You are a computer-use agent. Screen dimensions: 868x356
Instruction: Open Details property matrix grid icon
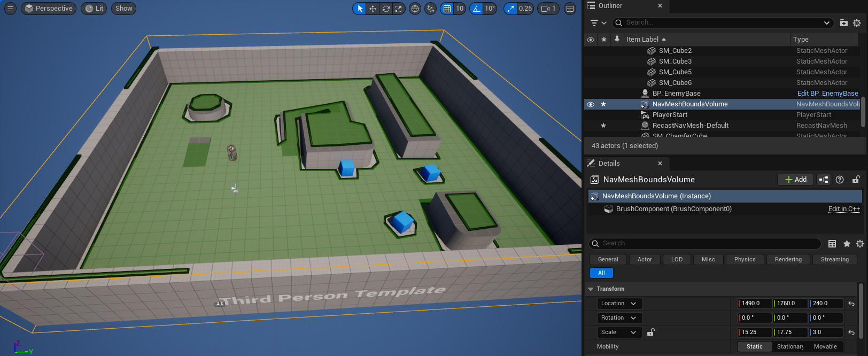pyautogui.click(x=832, y=244)
